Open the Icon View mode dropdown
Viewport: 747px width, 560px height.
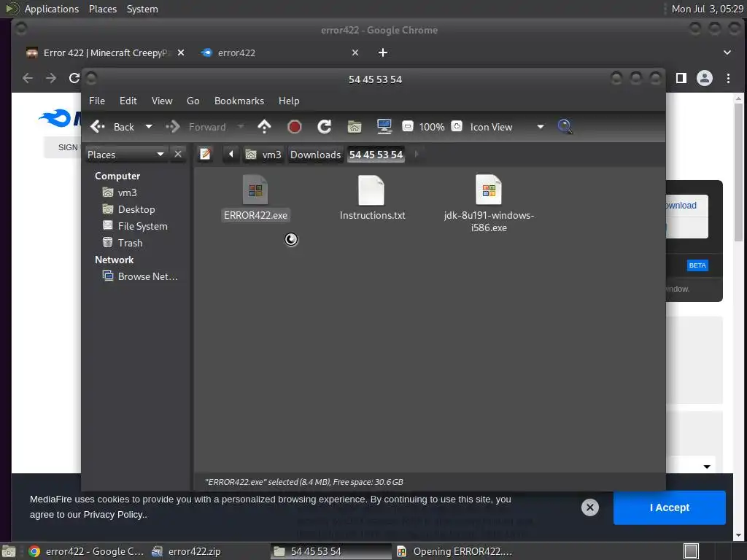pyautogui.click(x=507, y=127)
